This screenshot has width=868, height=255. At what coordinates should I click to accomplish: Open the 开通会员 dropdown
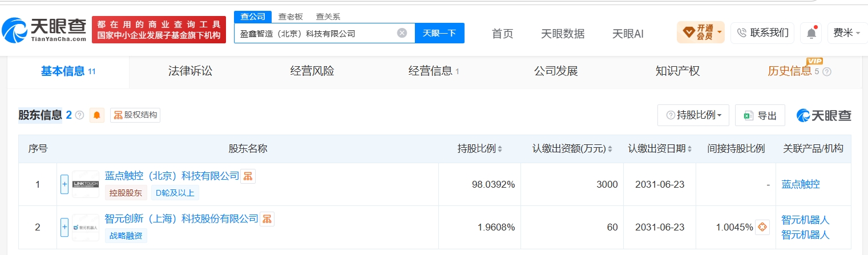[x=700, y=33]
